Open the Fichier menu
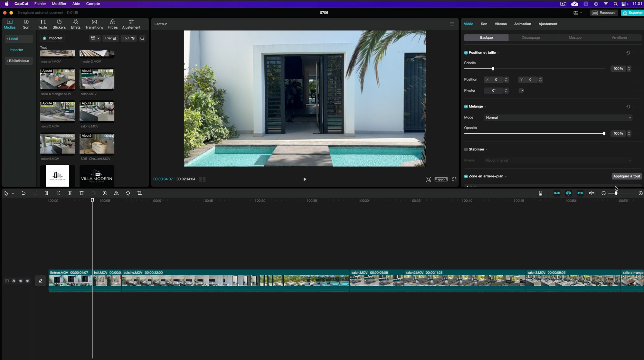 40,4
